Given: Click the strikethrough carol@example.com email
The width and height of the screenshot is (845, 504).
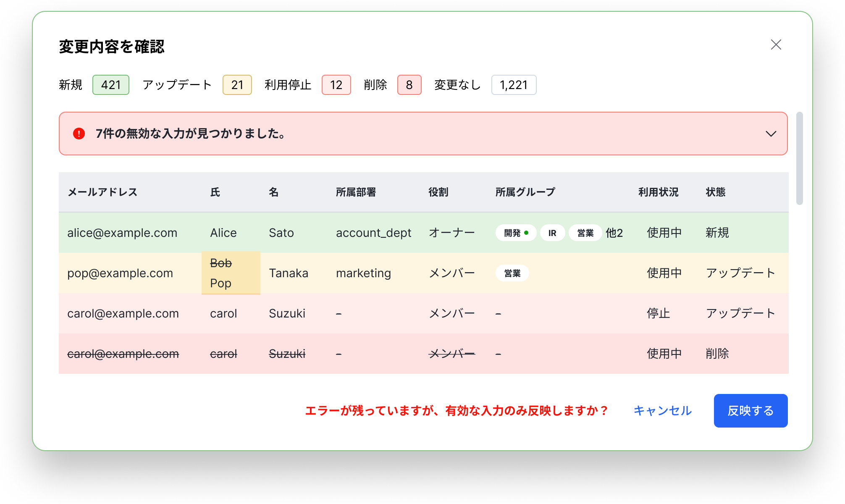Looking at the screenshot, I should pos(123,354).
